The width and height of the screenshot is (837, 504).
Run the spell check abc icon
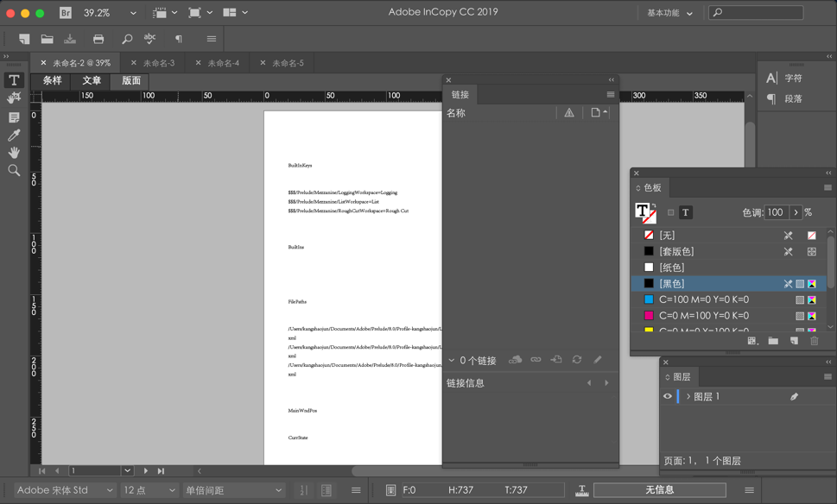point(150,38)
